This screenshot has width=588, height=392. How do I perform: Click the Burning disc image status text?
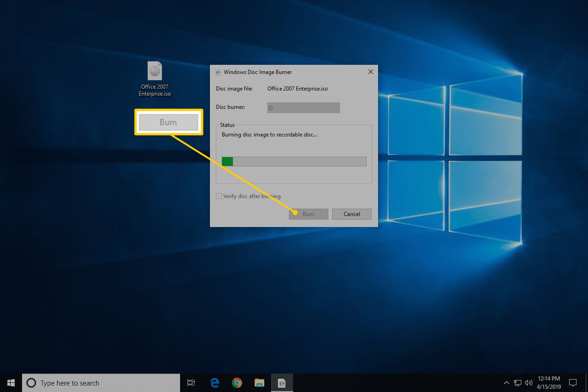270,135
